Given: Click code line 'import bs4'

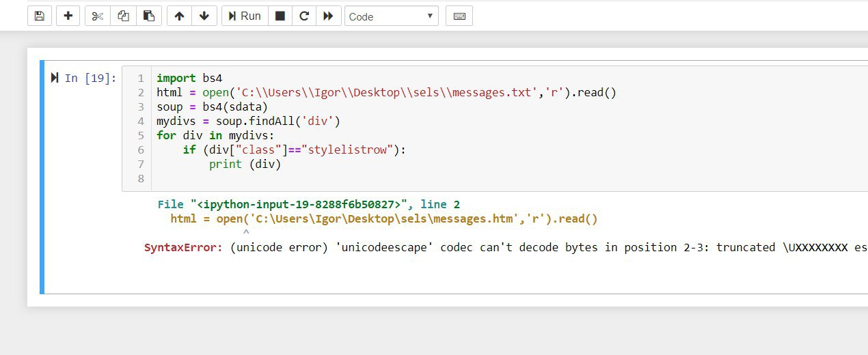Looking at the screenshot, I should tap(189, 79).
